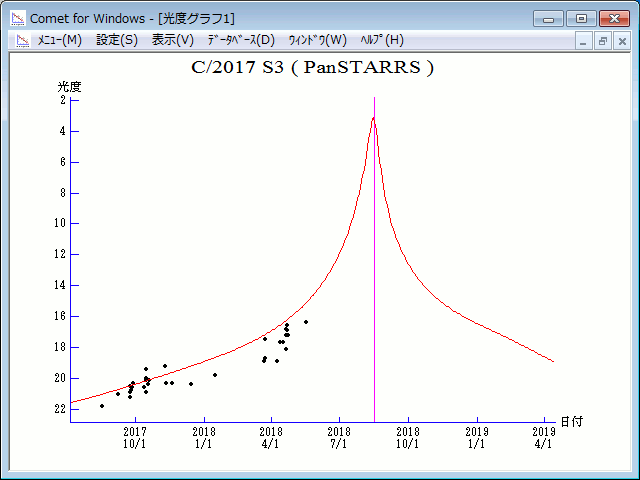Show the ｳｨﾝﾄﾞｳ(W) window menu

point(317,40)
